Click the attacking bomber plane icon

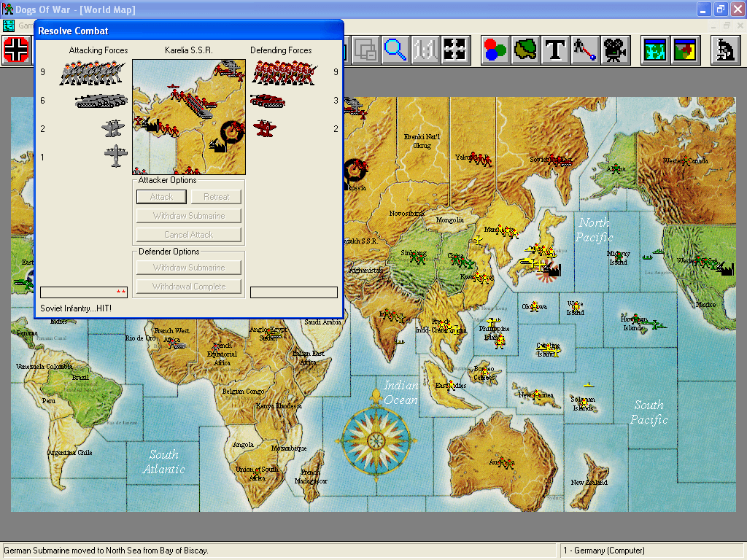(x=116, y=156)
